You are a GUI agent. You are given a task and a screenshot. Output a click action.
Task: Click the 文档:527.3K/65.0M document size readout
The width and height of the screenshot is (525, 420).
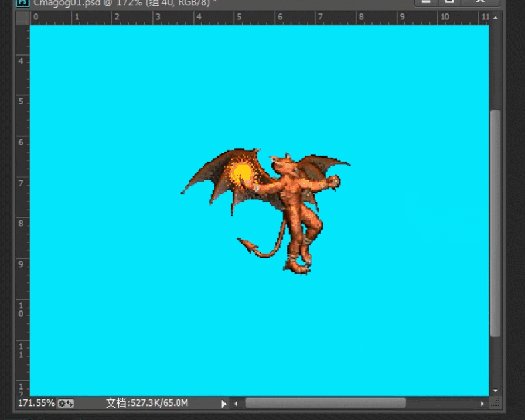[x=147, y=403]
